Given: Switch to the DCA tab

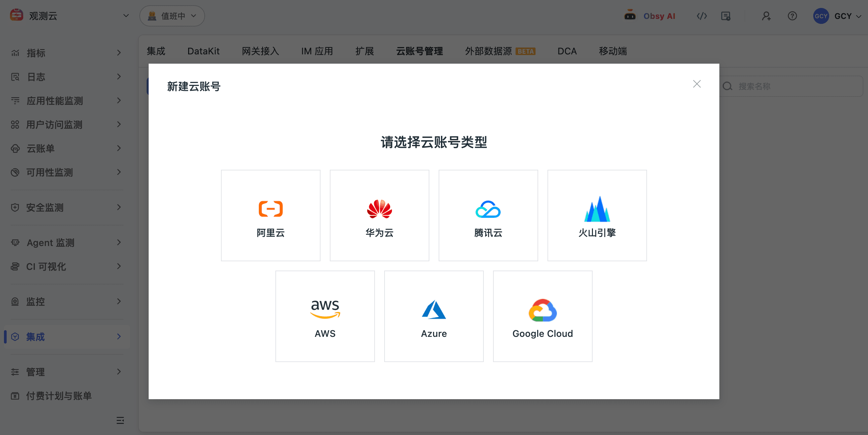Looking at the screenshot, I should click(567, 51).
